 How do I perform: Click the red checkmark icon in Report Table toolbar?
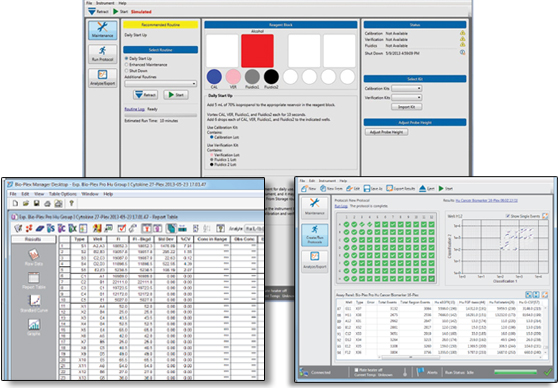click(x=122, y=228)
